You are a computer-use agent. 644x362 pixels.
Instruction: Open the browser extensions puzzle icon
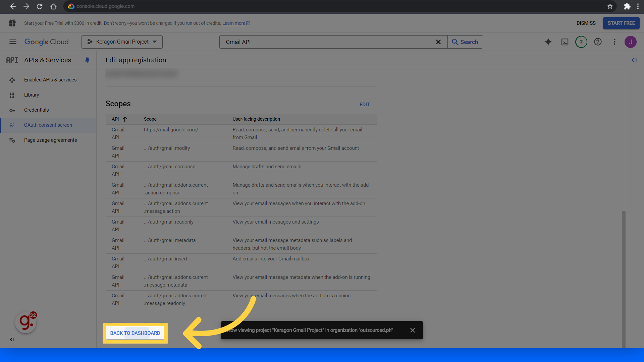(x=627, y=6)
